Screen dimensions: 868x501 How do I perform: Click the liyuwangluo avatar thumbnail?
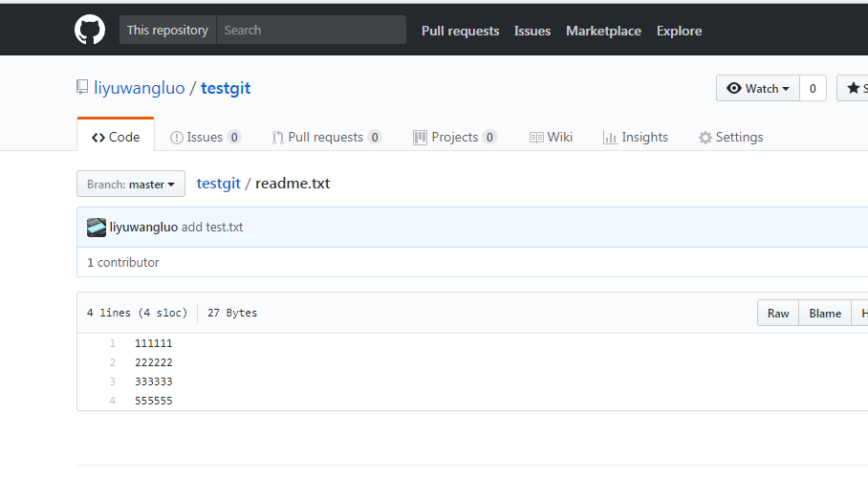(97, 228)
